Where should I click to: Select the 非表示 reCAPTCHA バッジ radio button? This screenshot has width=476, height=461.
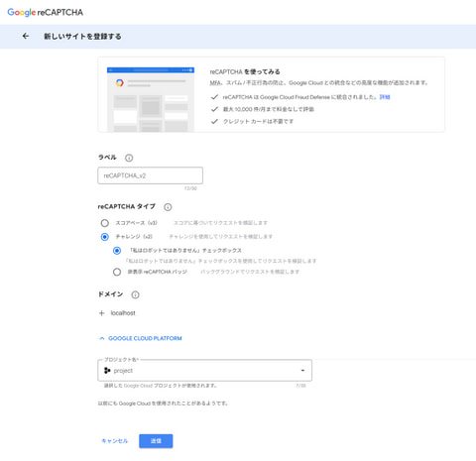[x=117, y=272]
